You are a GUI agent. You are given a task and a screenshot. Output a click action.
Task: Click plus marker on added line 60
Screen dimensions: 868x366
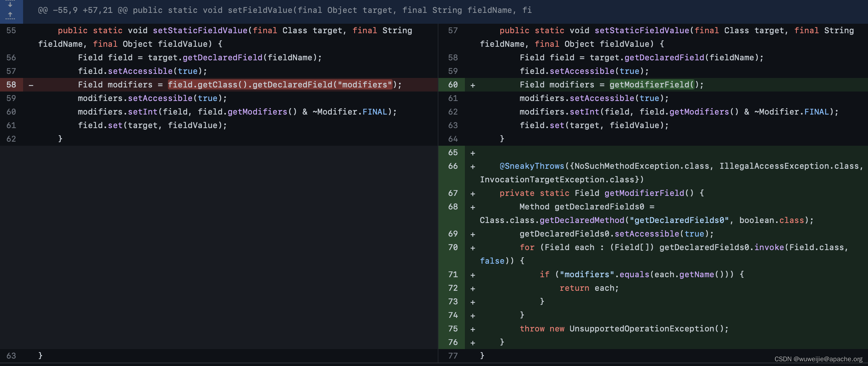pyautogui.click(x=473, y=85)
